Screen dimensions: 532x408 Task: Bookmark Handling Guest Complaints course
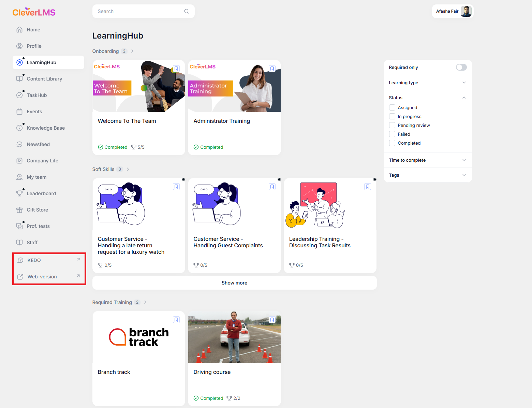[x=272, y=187]
